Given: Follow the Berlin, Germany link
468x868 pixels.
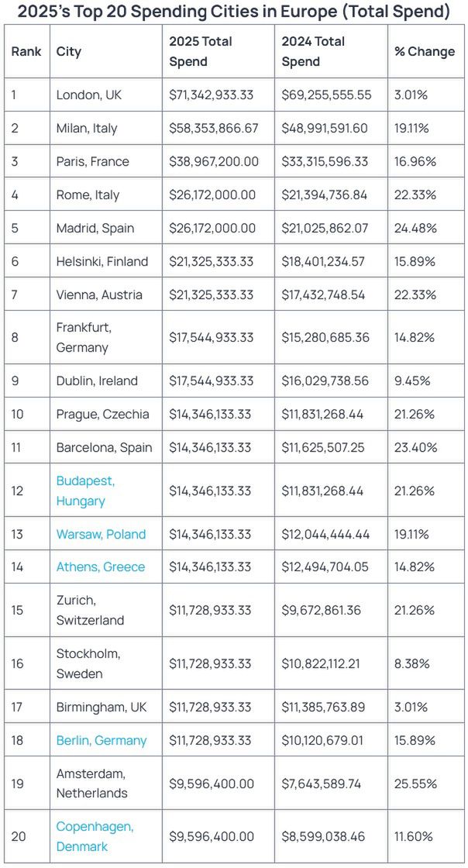Looking at the screenshot, I should click(101, 740).
